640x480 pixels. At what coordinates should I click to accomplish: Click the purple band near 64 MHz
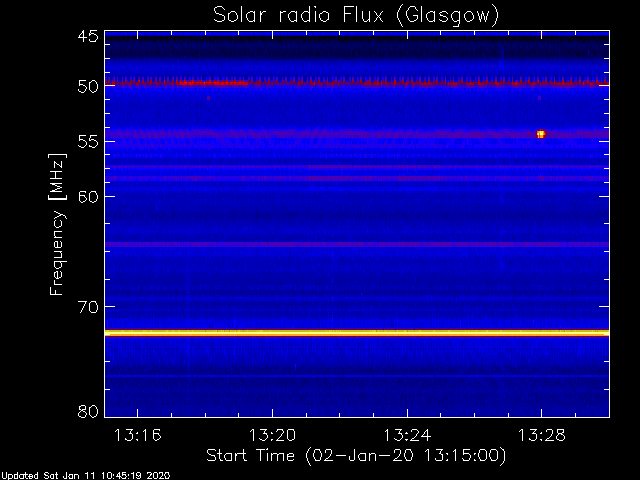[357, 244]
